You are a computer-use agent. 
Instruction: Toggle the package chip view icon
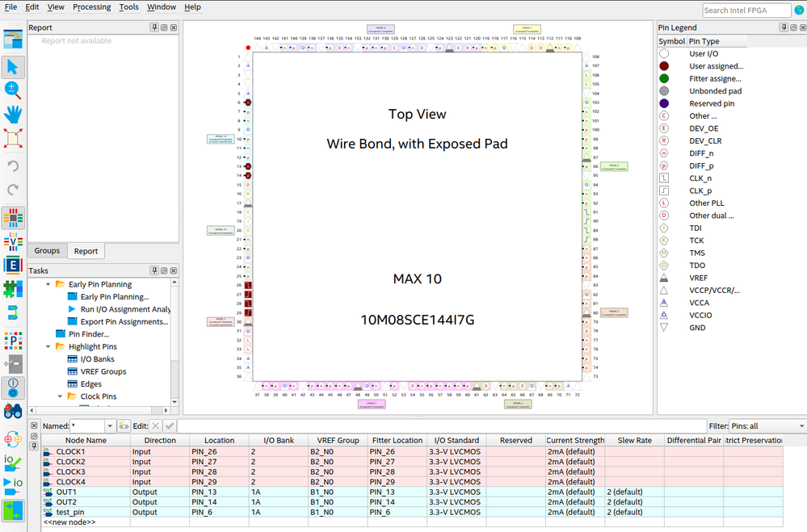(x=13, y=218)
